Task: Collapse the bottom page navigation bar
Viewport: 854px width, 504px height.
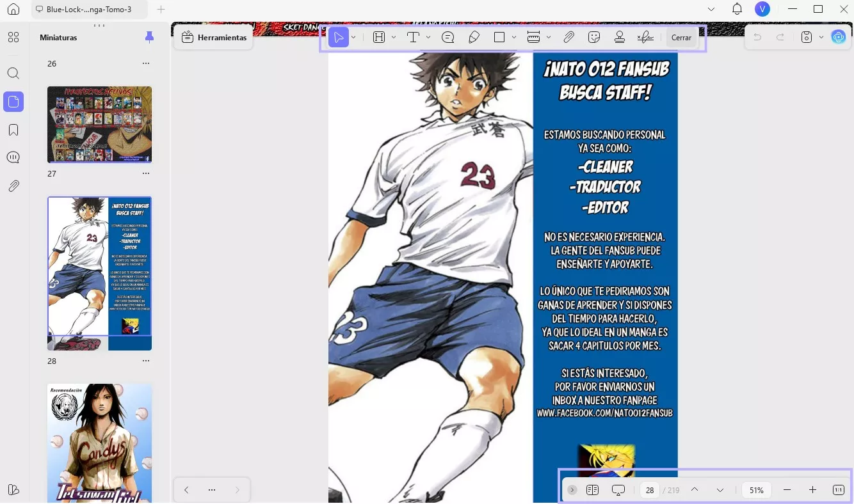Action: tap(572, 490)
